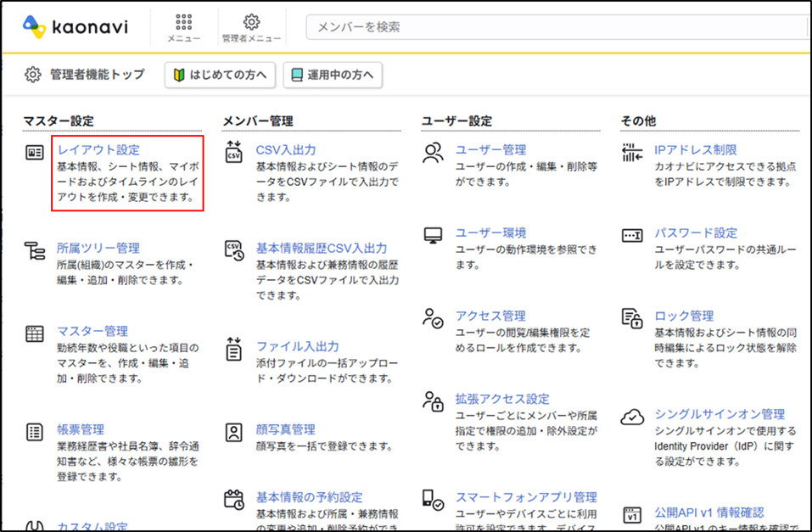
Task: Click the メンバーを検索 search field
Action: (x=558, y=27)
